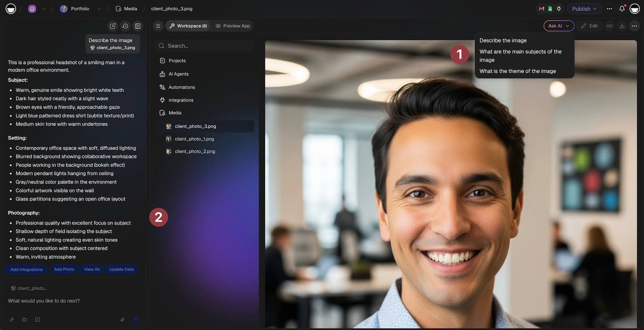
Task: Select the Workspace (8) tab
Action: [188, 26]
